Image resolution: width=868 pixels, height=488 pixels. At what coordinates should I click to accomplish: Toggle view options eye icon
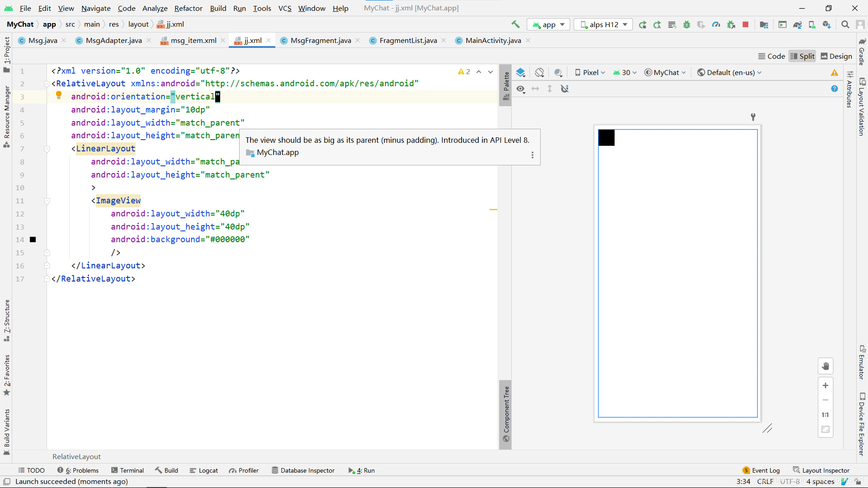click(x=521, y=89)
